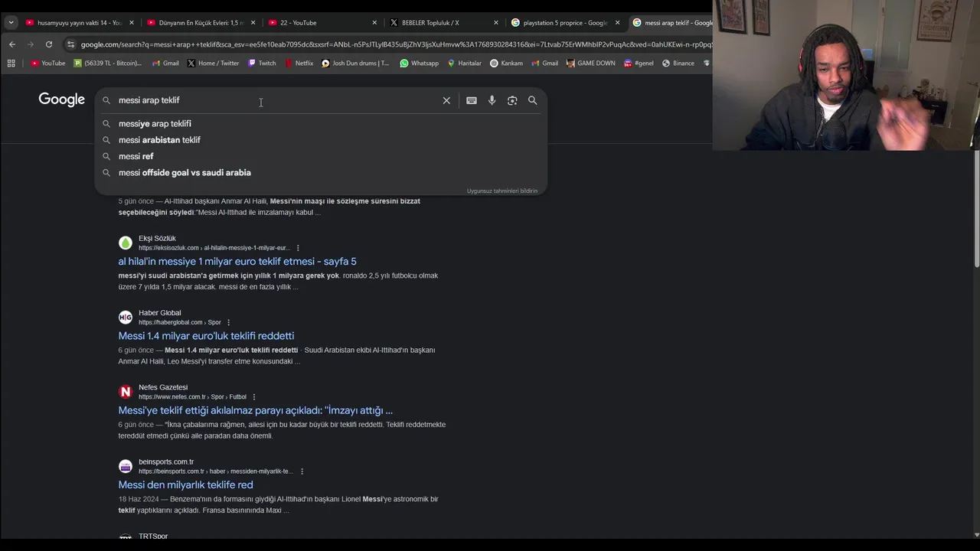Switch to Dünyanın En Küçük Evleri tab

click(x=195, y=23)
